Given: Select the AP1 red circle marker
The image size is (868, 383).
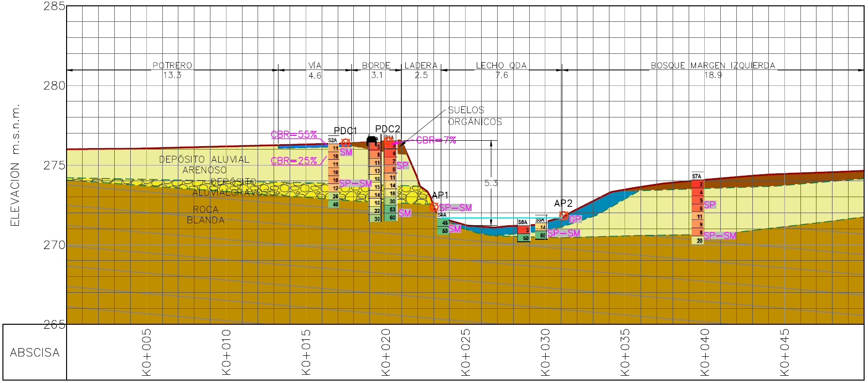Looking at the screenshot, I should [434, 207].
